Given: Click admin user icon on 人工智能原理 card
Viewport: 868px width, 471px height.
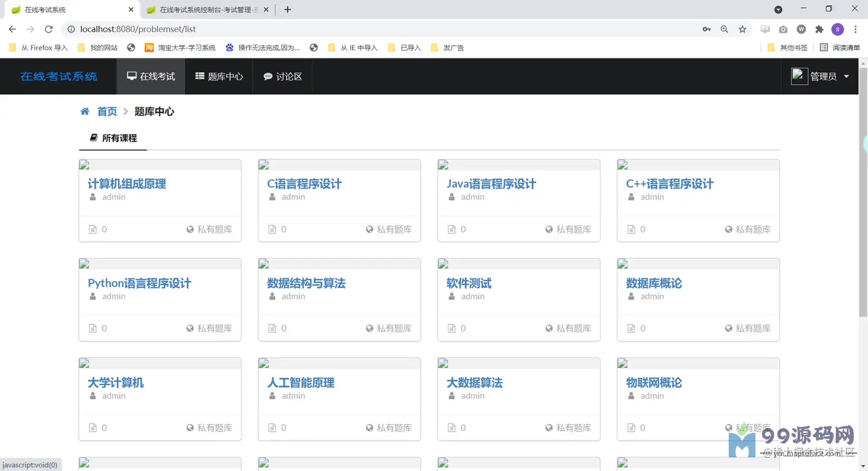Looking at the screenshot, I should [272, 396].
